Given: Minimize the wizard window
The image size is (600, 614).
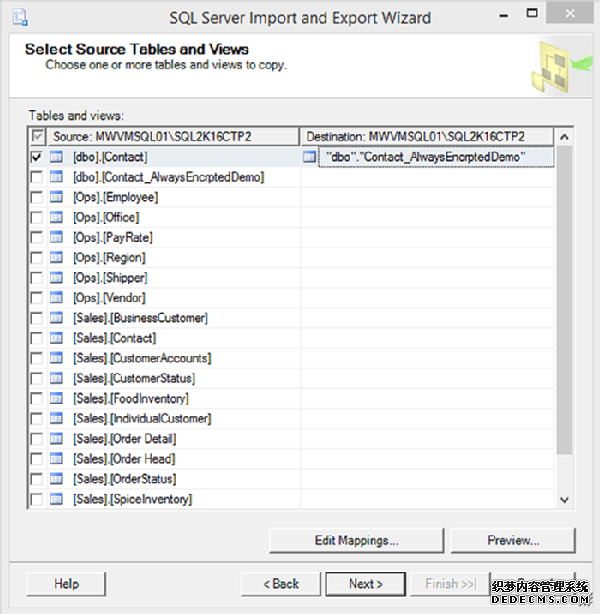Looking at the screenshot, I should point(504,16).
